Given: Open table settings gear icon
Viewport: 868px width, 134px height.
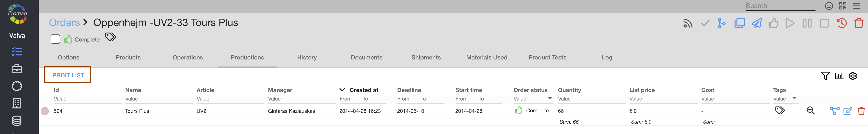Looking at the screenshot, I should coord(853,76).
